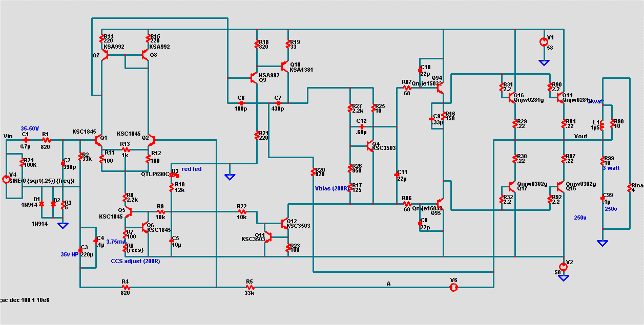The width and height of the screenshot is (644, 325).
Task: Select driver transistor Q95
Action: point(440,204)
